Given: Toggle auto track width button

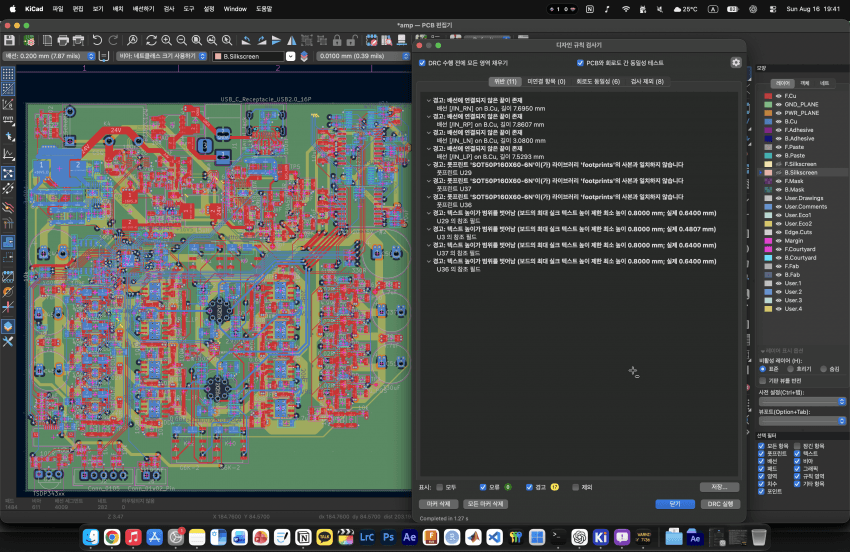Looking at the screenshot, I should (104, 56).
